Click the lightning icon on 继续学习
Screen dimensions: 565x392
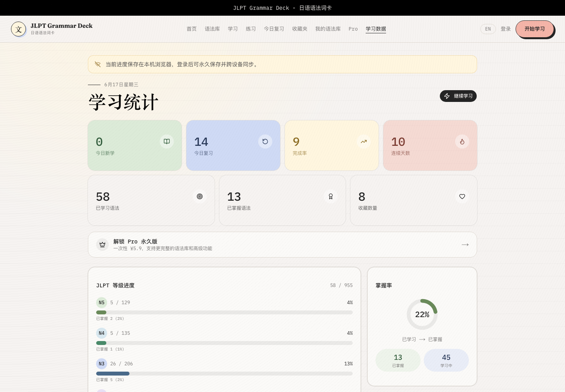pos(447,96)
